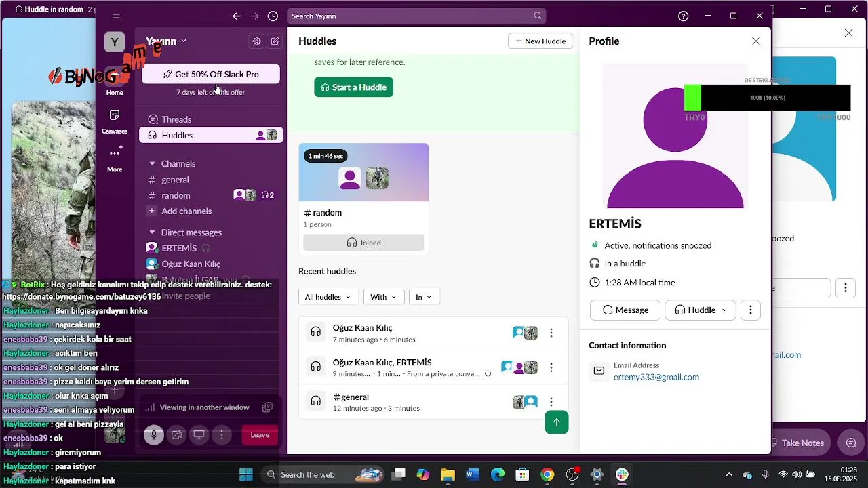Compose a new message with pencil icon
Image resolution: width=868 pixels, height=488 pixels.
click(x=275, y=41)
